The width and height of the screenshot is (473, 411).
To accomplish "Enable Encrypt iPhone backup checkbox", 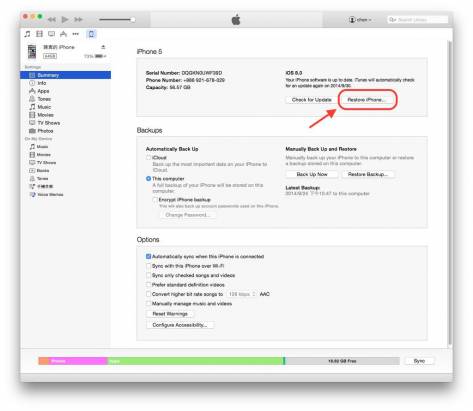I will (x=155, y=200).
